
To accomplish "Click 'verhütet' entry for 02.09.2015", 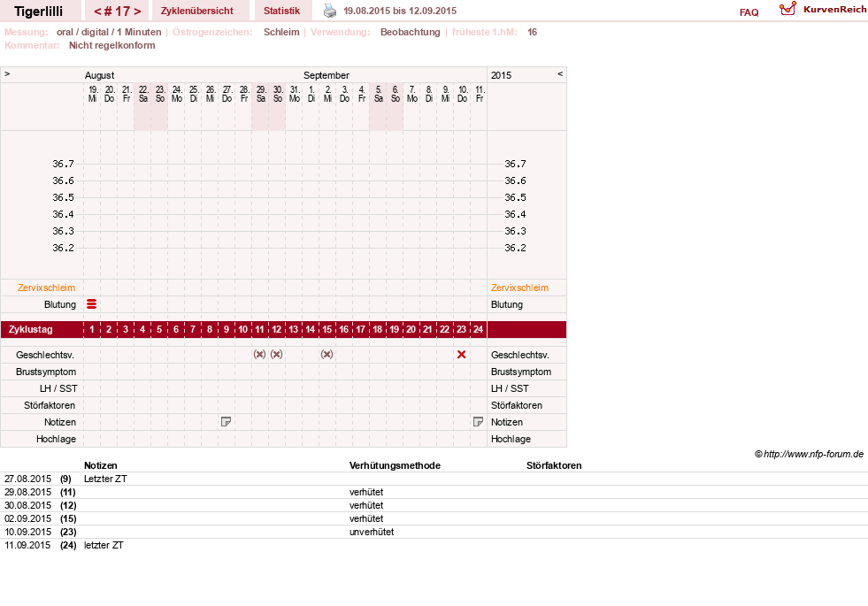I will [366, 518].
